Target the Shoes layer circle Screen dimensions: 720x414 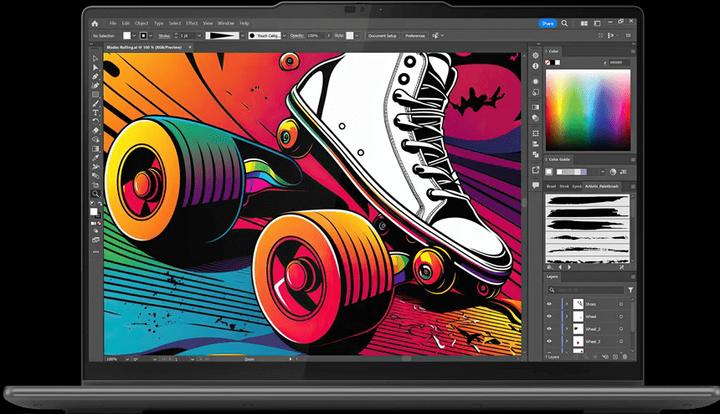[x=621, y=304]
